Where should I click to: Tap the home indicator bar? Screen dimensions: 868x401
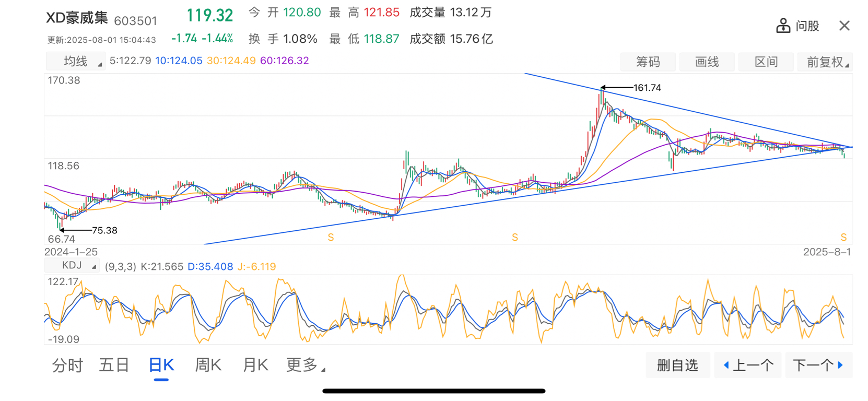(434, 391)
